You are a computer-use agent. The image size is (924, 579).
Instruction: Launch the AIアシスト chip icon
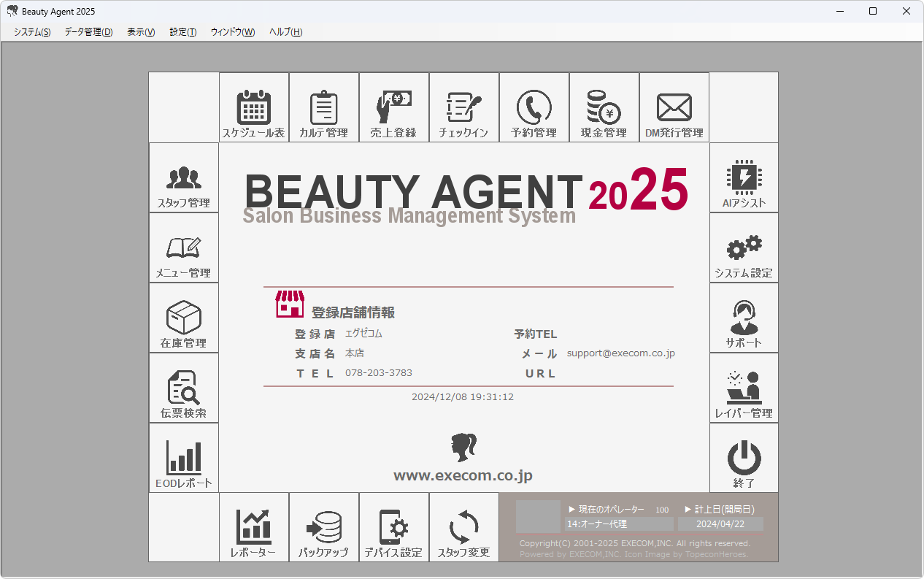[744, 178]
